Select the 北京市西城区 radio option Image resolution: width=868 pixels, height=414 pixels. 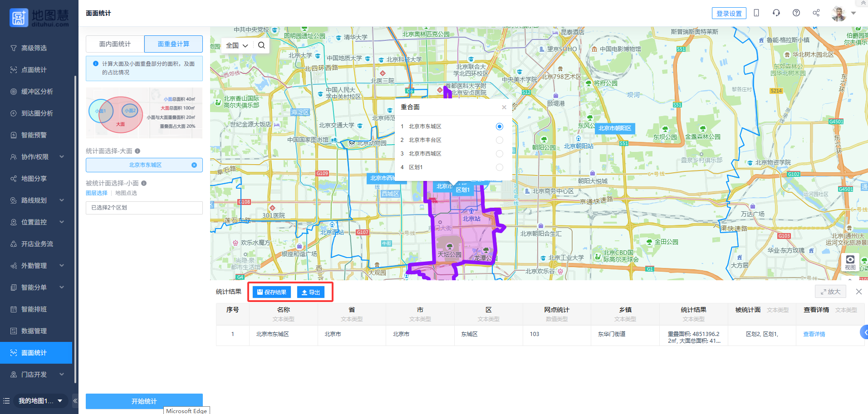[x=499, y=154]
